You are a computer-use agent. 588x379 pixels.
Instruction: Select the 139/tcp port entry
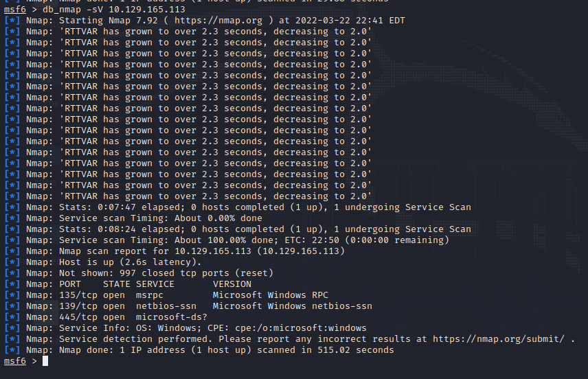(x=78, y=306)
